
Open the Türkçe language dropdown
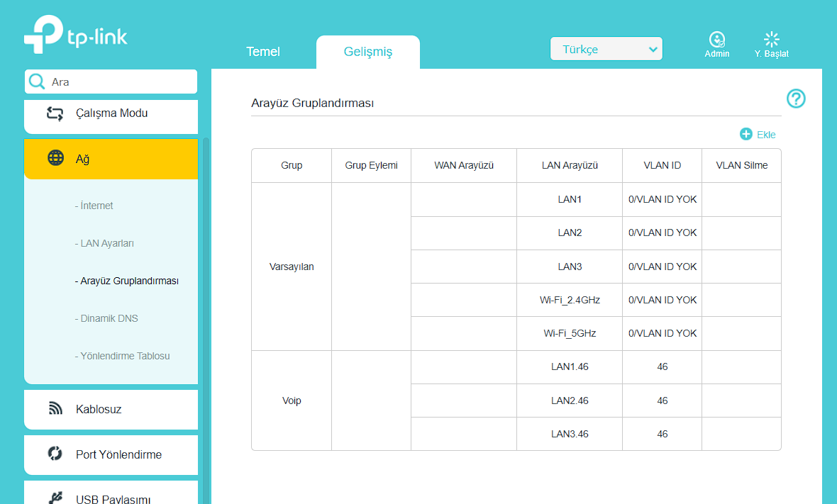(x=606, y=49)
